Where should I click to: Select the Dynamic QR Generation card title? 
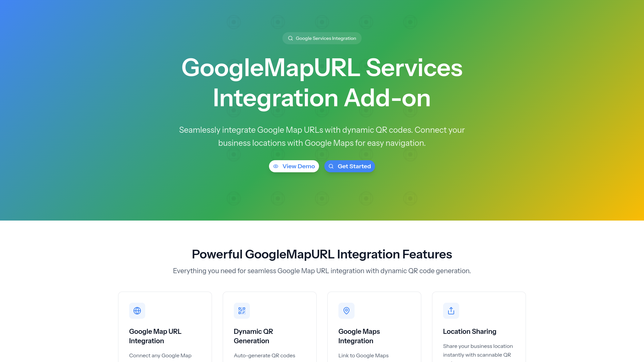(253, 336)
